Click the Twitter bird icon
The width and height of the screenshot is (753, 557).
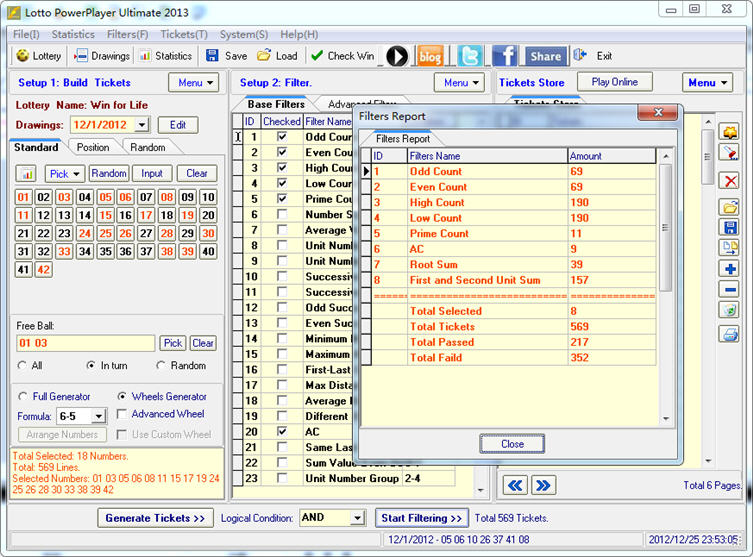coord(469,56)
